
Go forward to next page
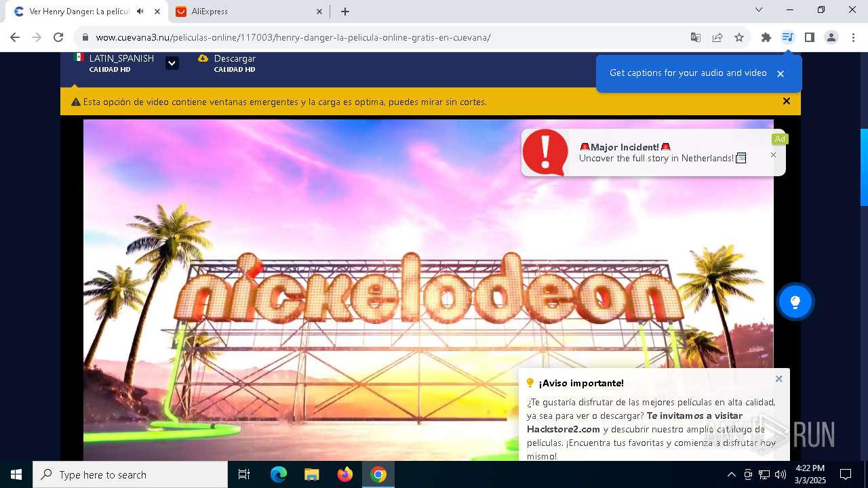click(37, 37)
